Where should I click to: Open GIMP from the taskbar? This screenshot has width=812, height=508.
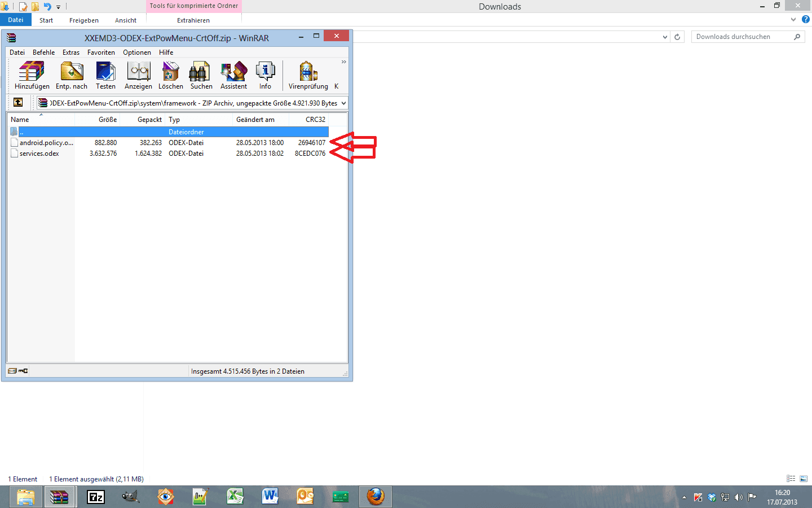[x=130, y=497]
